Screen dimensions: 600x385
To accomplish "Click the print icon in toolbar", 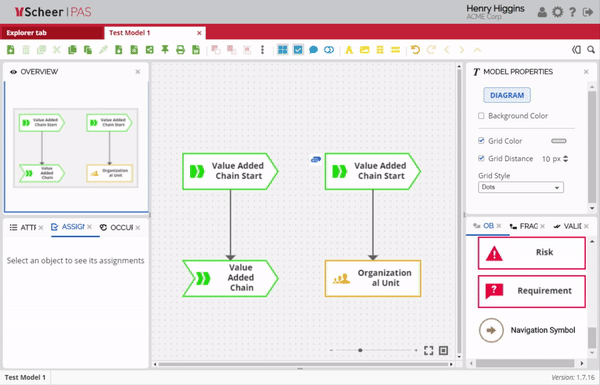I will coord(180,50).
